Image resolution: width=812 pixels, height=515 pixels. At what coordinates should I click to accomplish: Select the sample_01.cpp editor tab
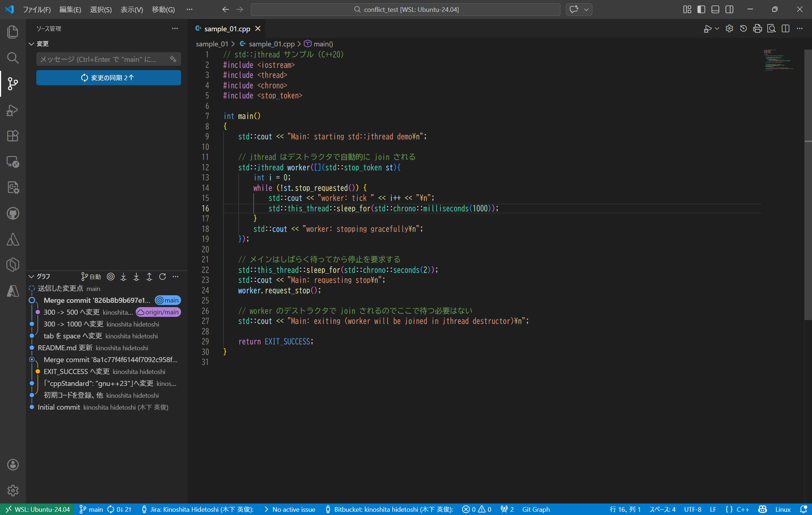point(227,29)
